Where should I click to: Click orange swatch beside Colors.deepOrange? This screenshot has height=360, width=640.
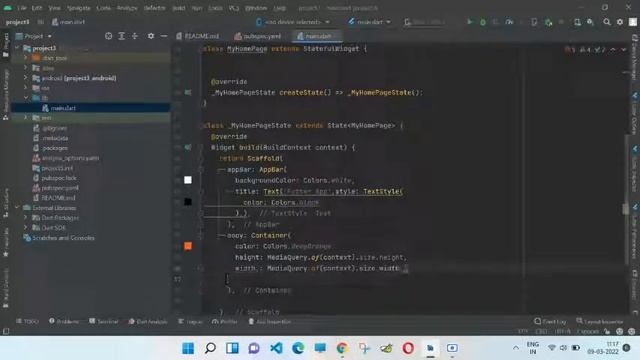(x=188, y=246)
